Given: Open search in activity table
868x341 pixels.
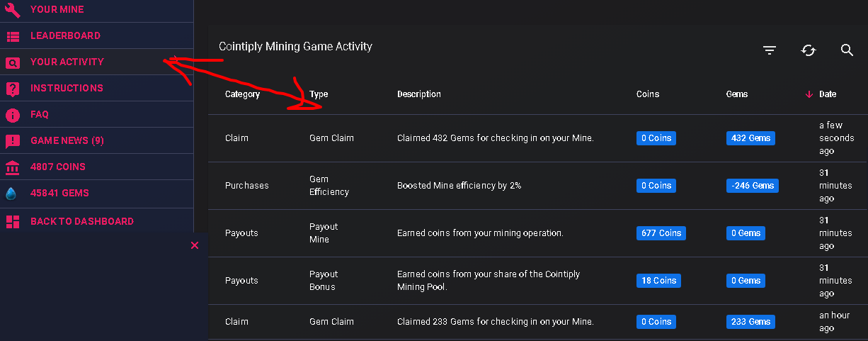Looking at the screenshot, I should click(x=847, y=50).
